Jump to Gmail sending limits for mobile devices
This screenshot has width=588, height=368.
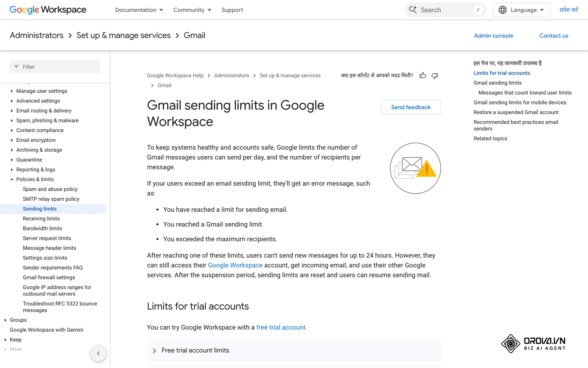click(x=520, y=103)
